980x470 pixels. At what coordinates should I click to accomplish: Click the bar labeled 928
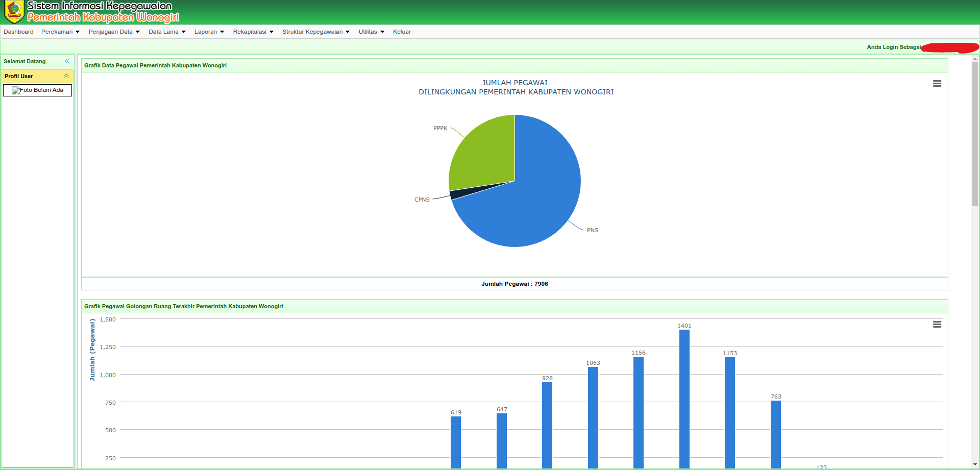coord(547,425)
